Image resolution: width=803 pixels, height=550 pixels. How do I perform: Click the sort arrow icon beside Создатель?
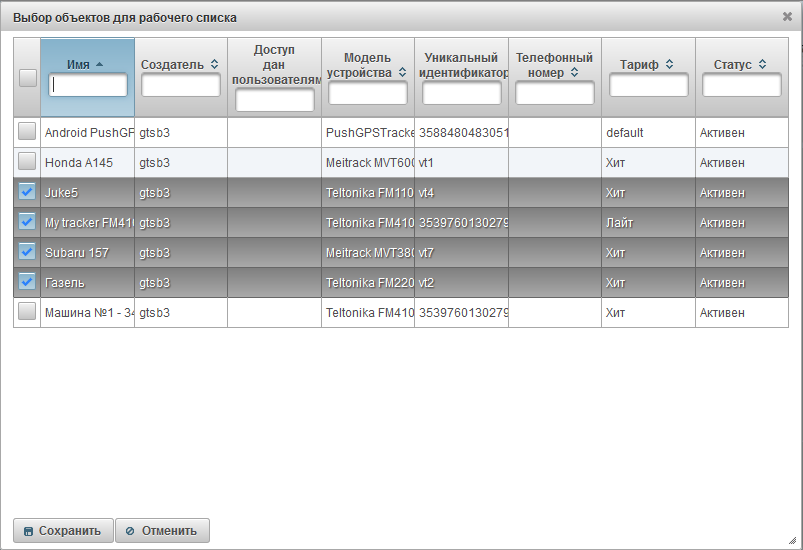(x=214, y=64)
